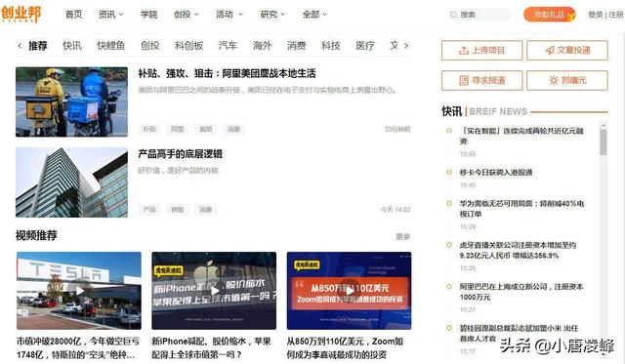This screenshot has width=625, height=364.
Task: Play the Zoom investment video
Action: click(350, 291)
